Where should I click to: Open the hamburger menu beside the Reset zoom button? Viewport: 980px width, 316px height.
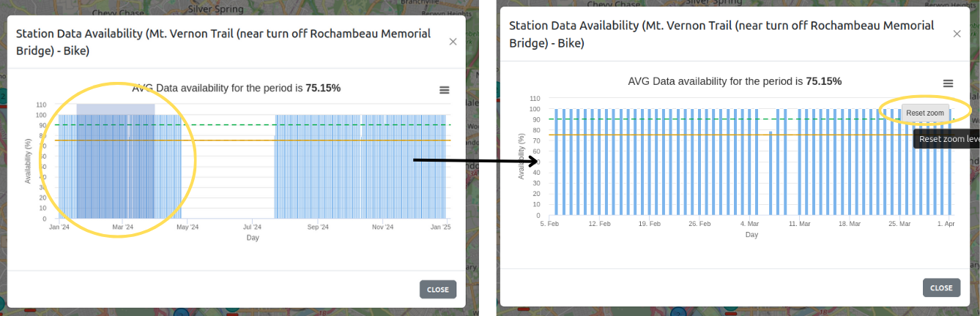(x=948, y=84)
